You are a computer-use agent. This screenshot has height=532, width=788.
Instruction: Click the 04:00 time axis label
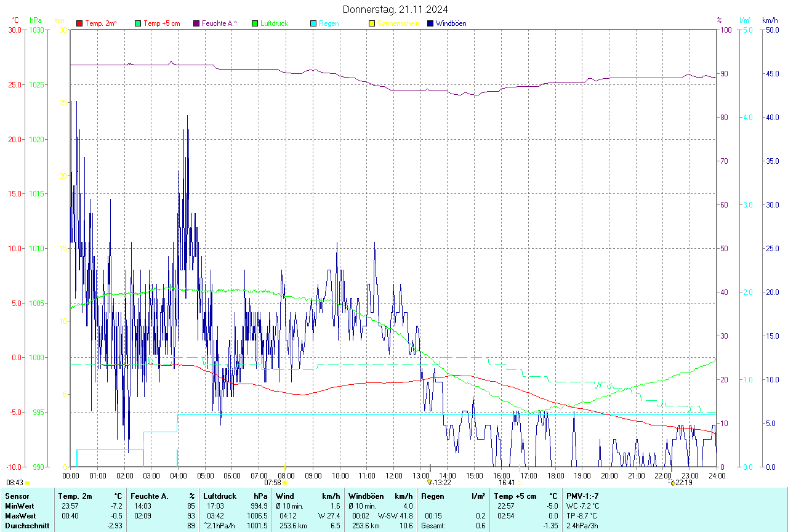pyautogui.click(x=179, y=475)
